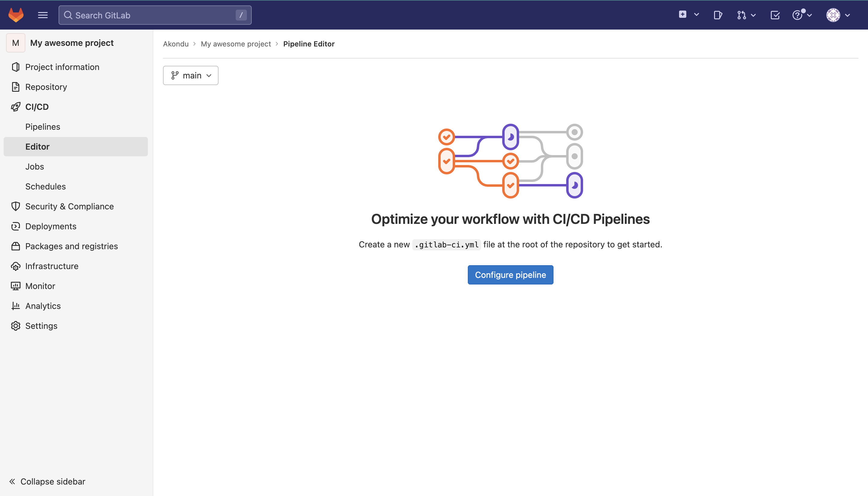This screenshot has height=496, width=868.
Task: Click the Security & Compliance shield icon
Action: (15, 206)
